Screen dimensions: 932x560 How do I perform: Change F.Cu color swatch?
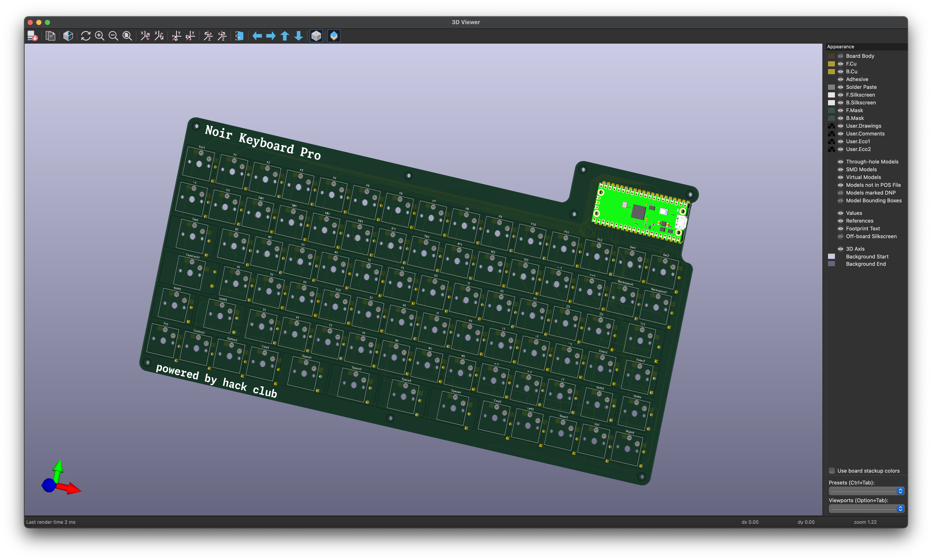coord(831,64)
